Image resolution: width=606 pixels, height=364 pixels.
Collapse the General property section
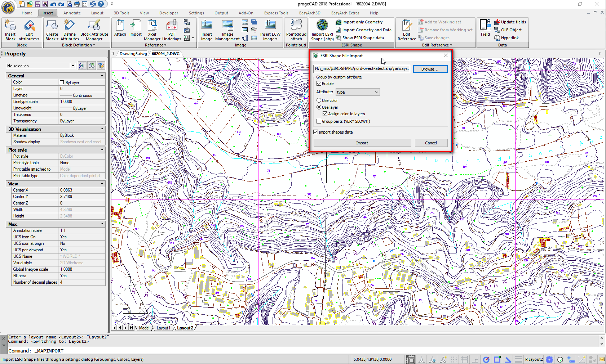(x=102, y=76)
